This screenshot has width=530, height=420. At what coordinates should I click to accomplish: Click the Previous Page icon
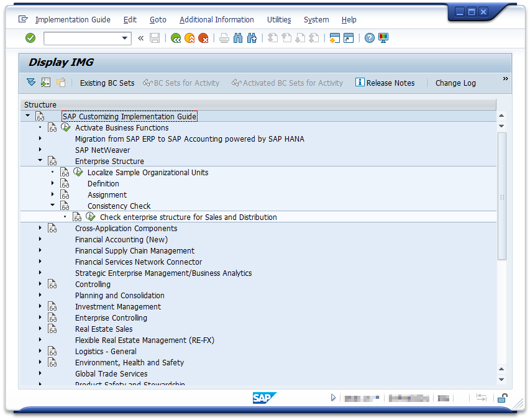point(286,38)
